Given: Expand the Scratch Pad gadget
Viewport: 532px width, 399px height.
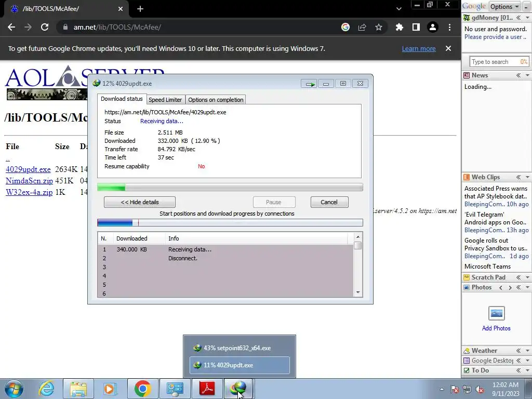Looking at the screenshot, I should (519, 277).
